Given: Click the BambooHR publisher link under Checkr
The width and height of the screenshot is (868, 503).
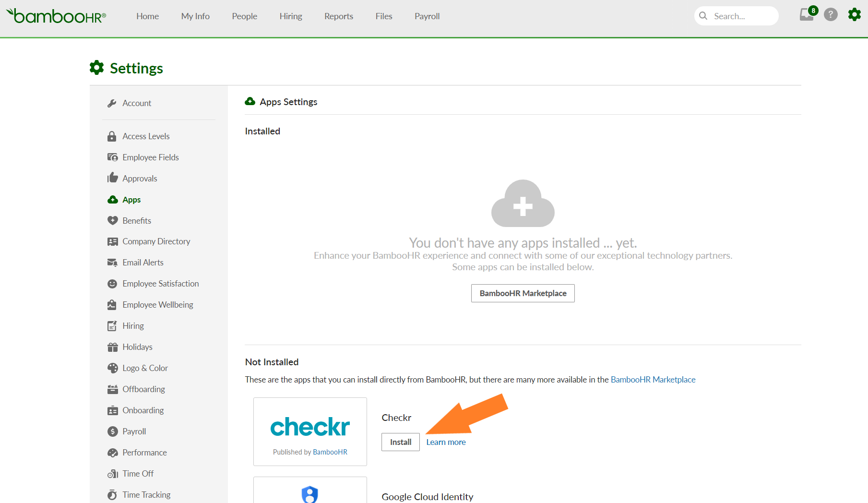Looking at the screenshot, I should click(x=330, y=452).
